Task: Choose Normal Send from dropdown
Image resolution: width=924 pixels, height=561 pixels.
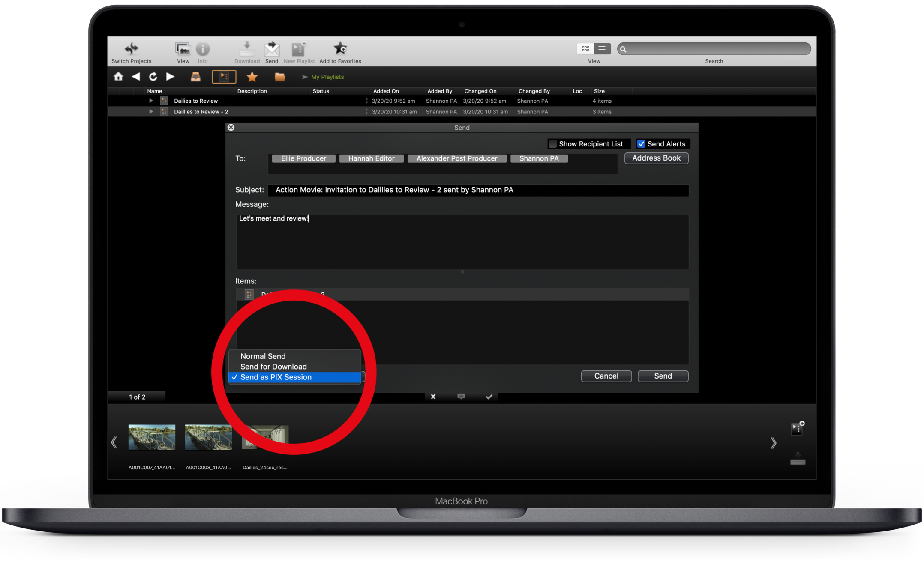Action: 263,356
